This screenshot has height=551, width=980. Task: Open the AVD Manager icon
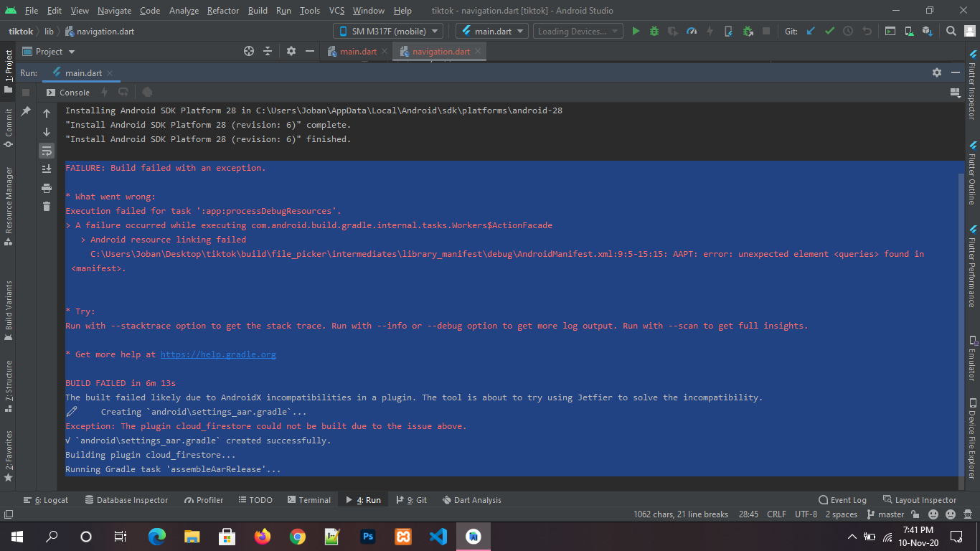tap(909, 31)
